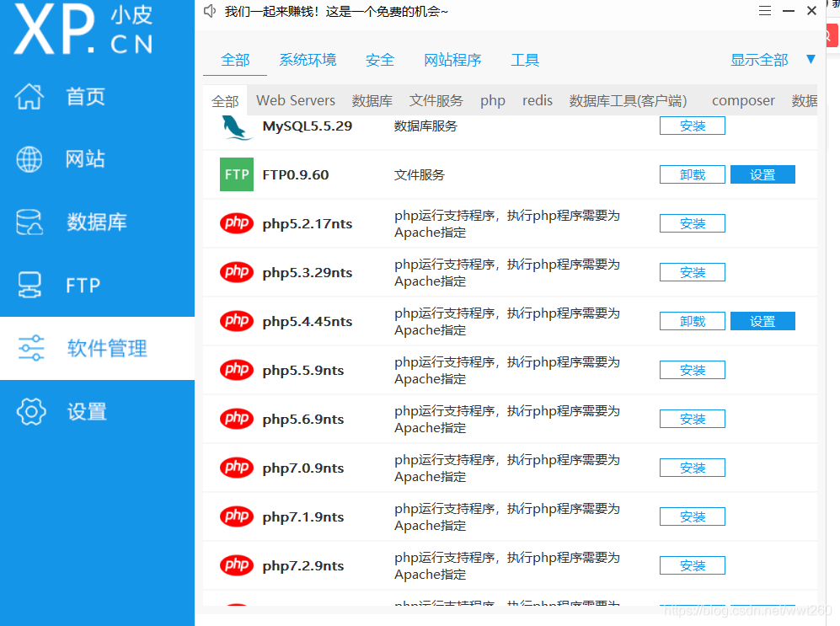Select the 文件服务 subcategory tab
Screen dimensions: 840x626
point(436,100)
